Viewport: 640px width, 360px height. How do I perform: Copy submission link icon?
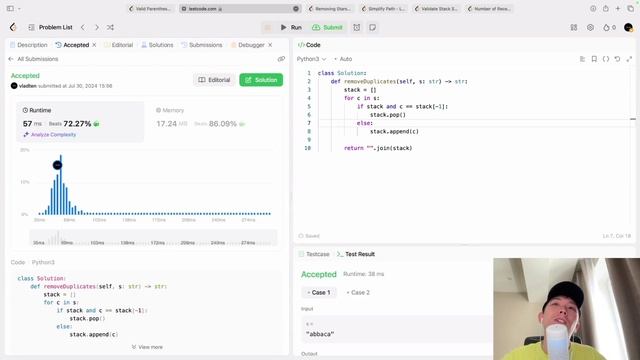[x=281, y=59]
